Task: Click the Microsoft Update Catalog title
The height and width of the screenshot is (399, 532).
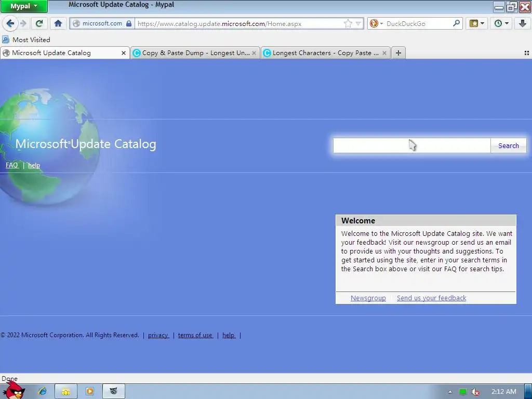Action: tap(86, 144)
